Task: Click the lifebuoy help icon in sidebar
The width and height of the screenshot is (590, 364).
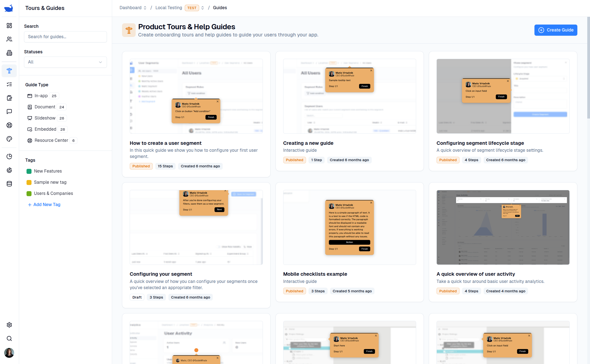Action: pyautogui.click(x=9, y=125)
